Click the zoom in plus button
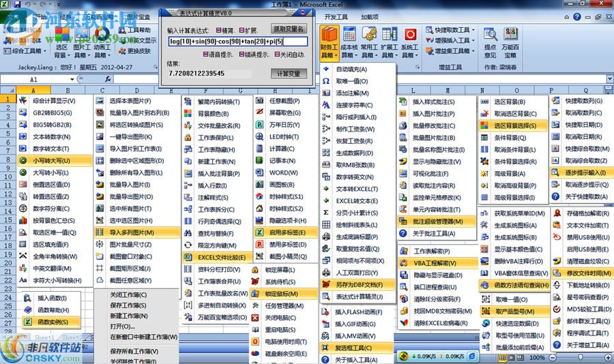 [x=609, y=357]
